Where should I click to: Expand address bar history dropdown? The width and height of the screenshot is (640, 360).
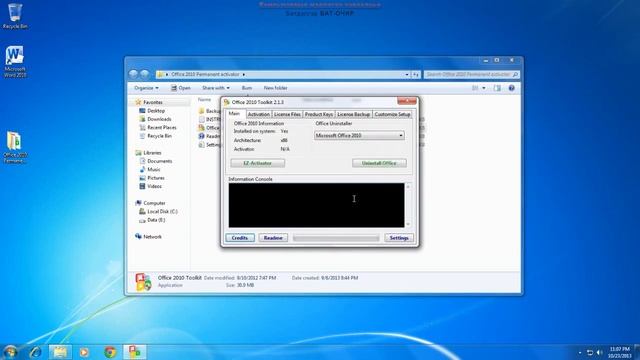tap(407, 74)
